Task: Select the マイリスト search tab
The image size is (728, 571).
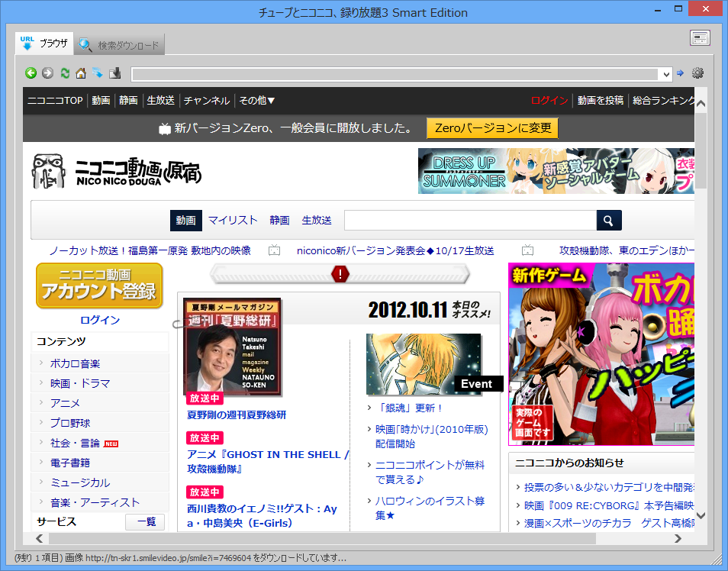Action: pyautogui.click(x=233, y=220)
